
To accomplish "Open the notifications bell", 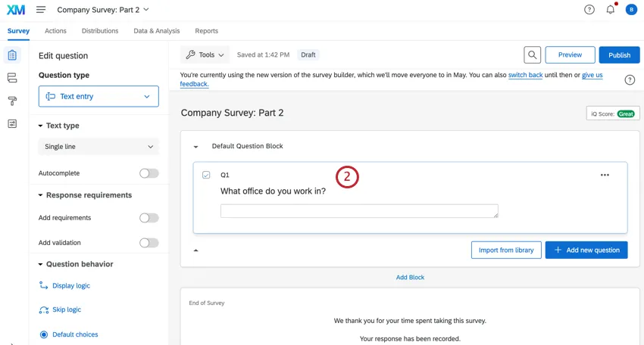I will click(x=610, y=10).
